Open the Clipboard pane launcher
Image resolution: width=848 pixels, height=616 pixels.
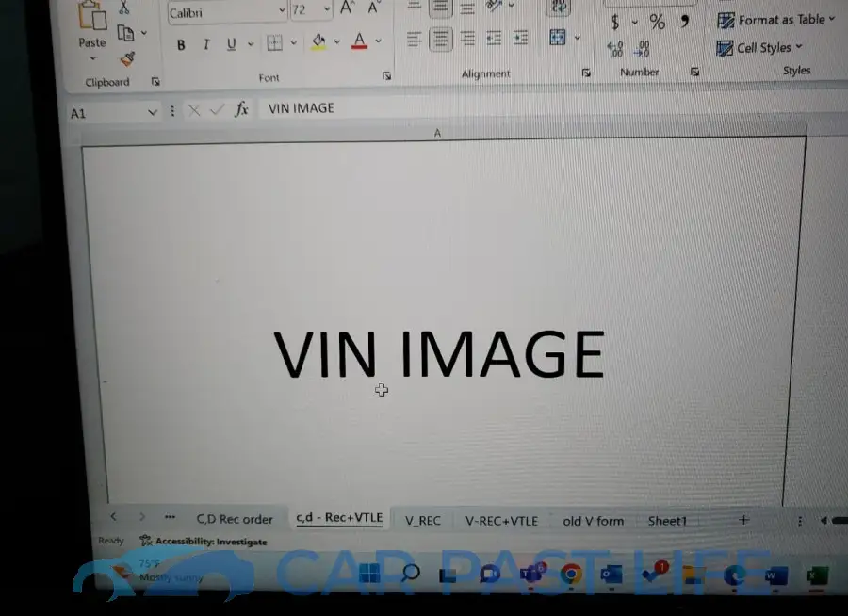pyautogui.click(x=155, y=82)
